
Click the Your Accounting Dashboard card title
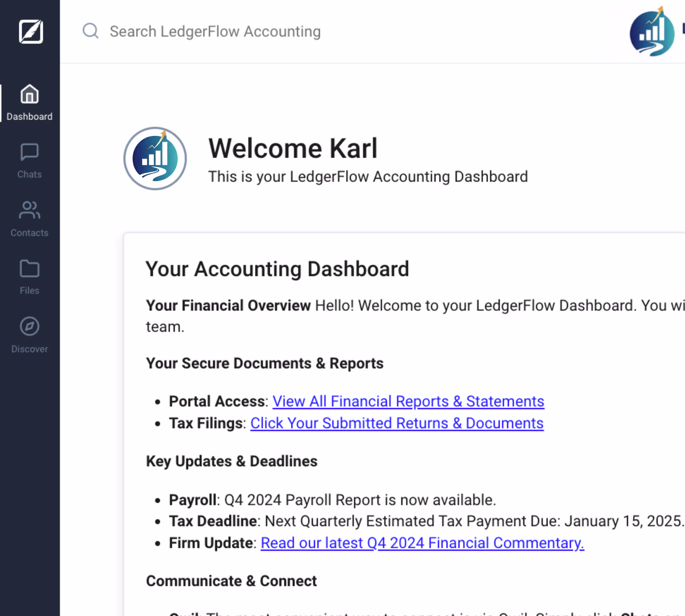277,269
